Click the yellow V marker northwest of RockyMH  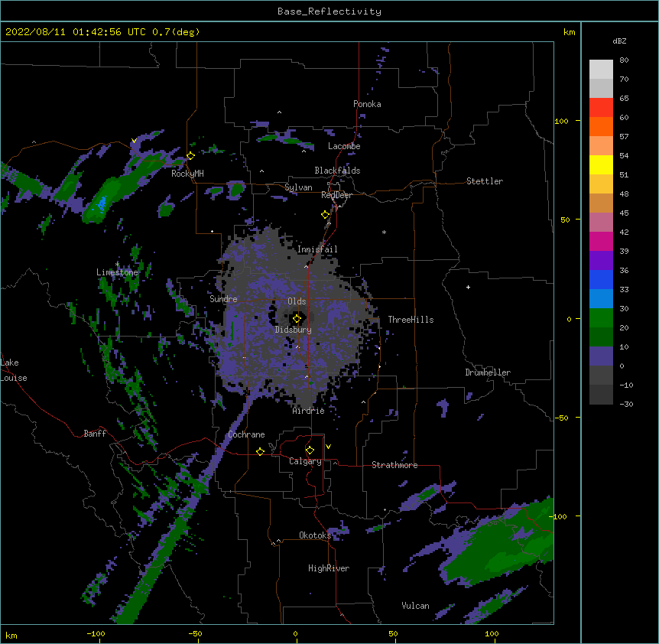(134, 141)
